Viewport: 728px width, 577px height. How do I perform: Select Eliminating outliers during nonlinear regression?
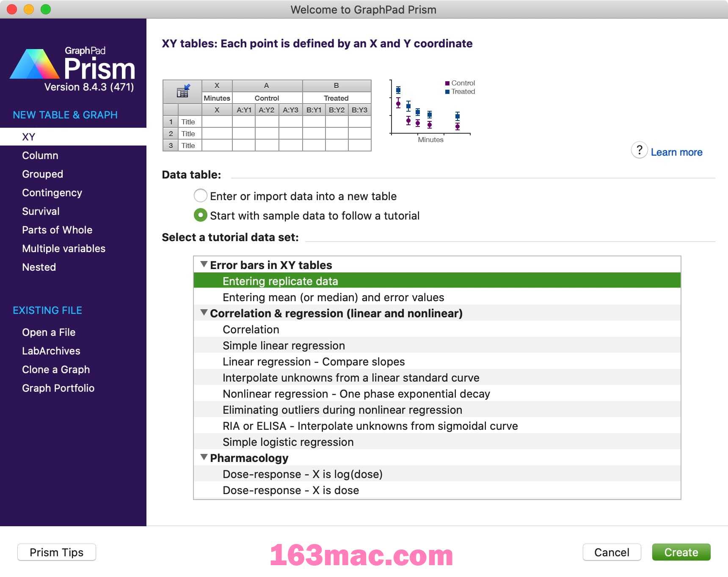coord(437,409)
